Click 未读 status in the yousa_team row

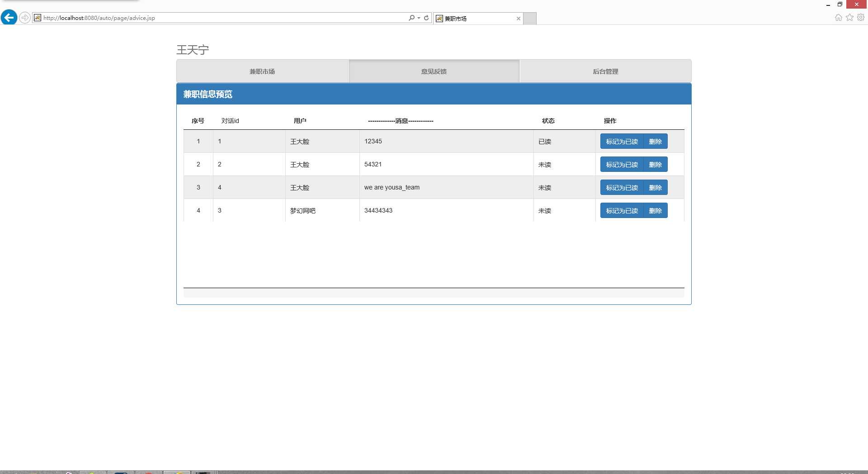545,188
